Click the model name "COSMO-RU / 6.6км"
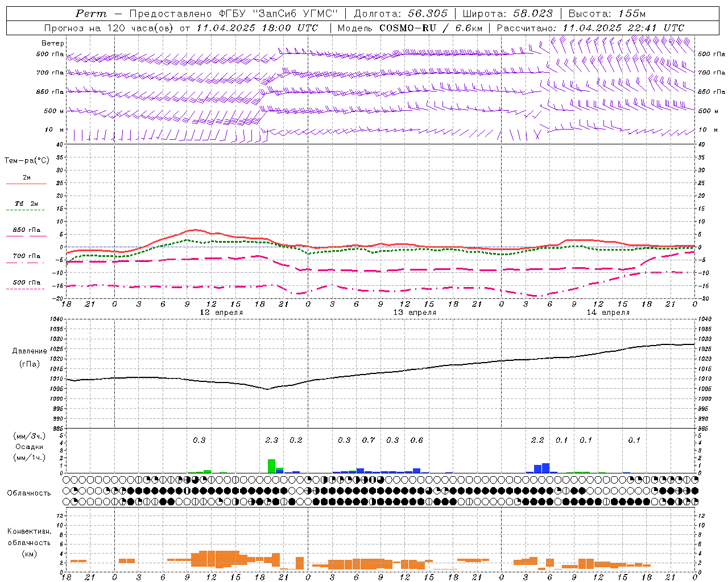Viewport: 728px width, 582px height. pos(431,28)
